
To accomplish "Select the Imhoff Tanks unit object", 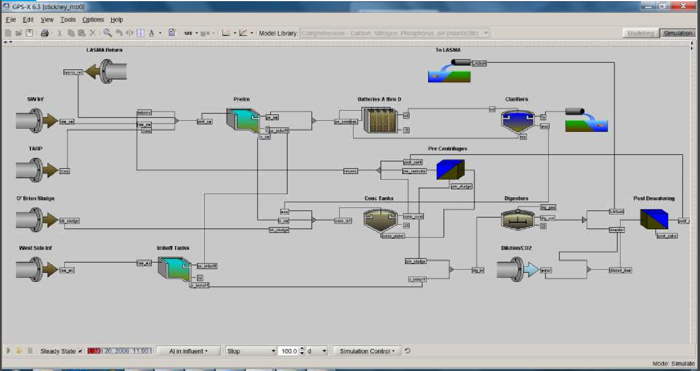I will (174, 270).
